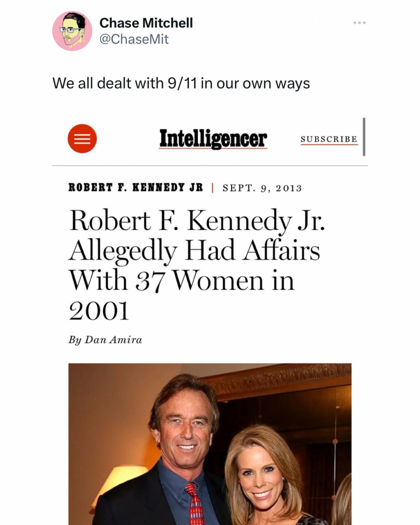Open the red hamburger menu button
The width and height of the screenshot is (420, 525).
82,139
